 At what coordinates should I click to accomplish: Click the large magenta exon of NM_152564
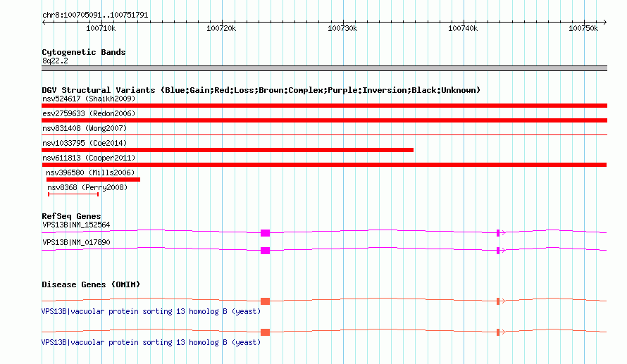click(x=265, y=233)
